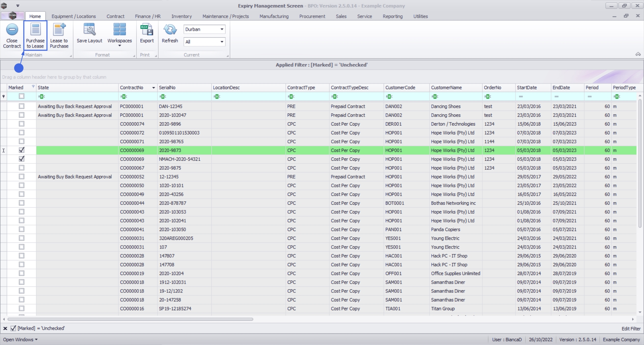This screenshot has height=345, width=644.
Task: Remove the applied filter with the X icon
Action: [5, 328]
